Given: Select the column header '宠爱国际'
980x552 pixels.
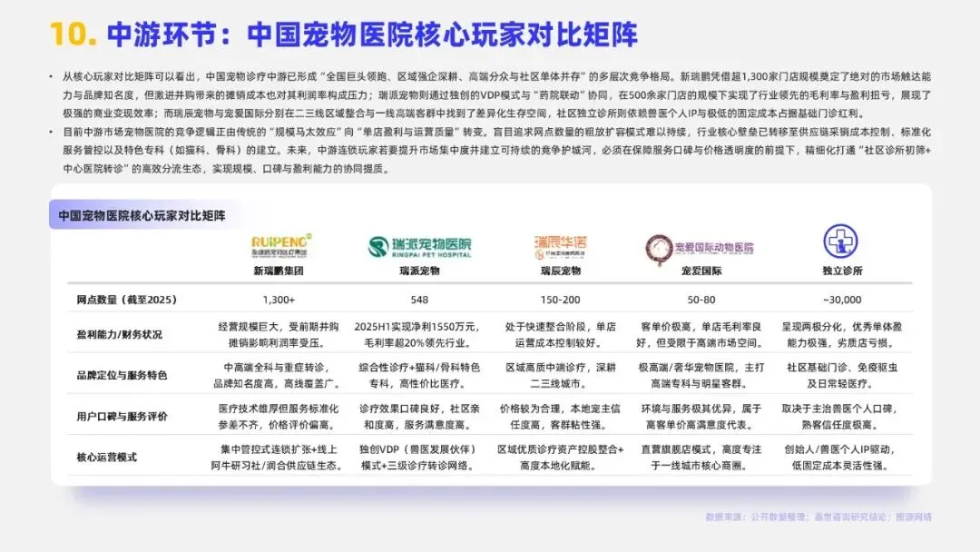Looking at the screenshot, I should point(701,271).
